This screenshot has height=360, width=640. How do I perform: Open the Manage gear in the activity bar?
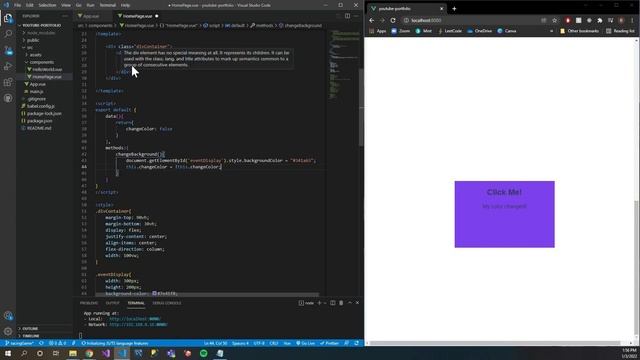(8, 331)
